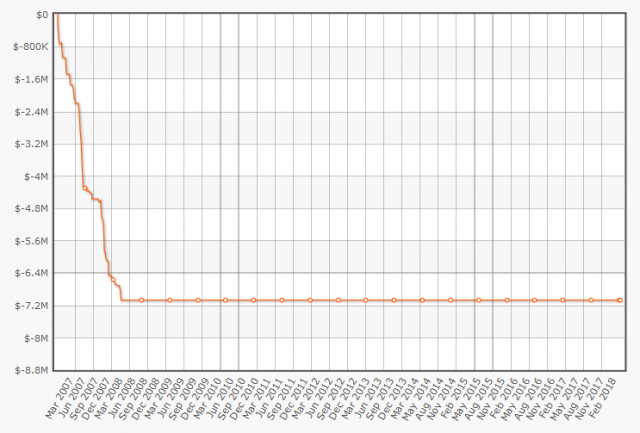The width and height of the screenshot is (640, 433).
Task: Select the $-8.8M label at the axis bottom
Action: tap(33, 370)
